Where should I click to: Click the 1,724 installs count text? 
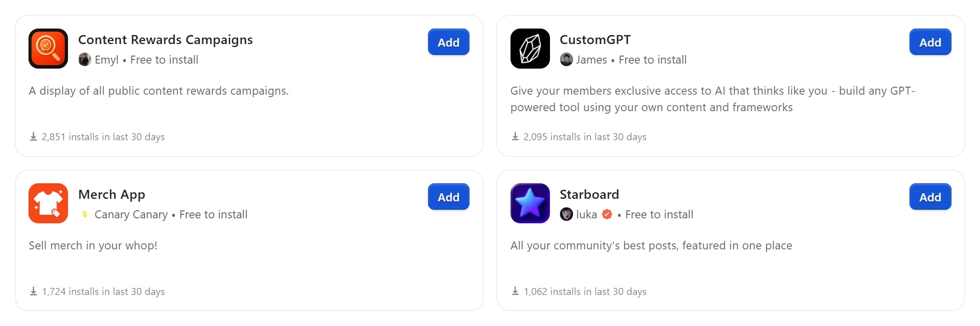103,291
